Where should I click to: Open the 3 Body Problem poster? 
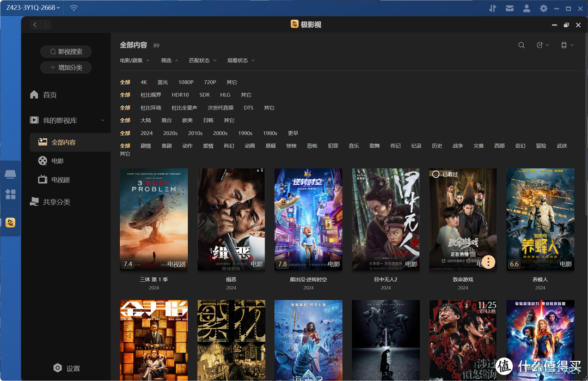[x=154, y=219]
